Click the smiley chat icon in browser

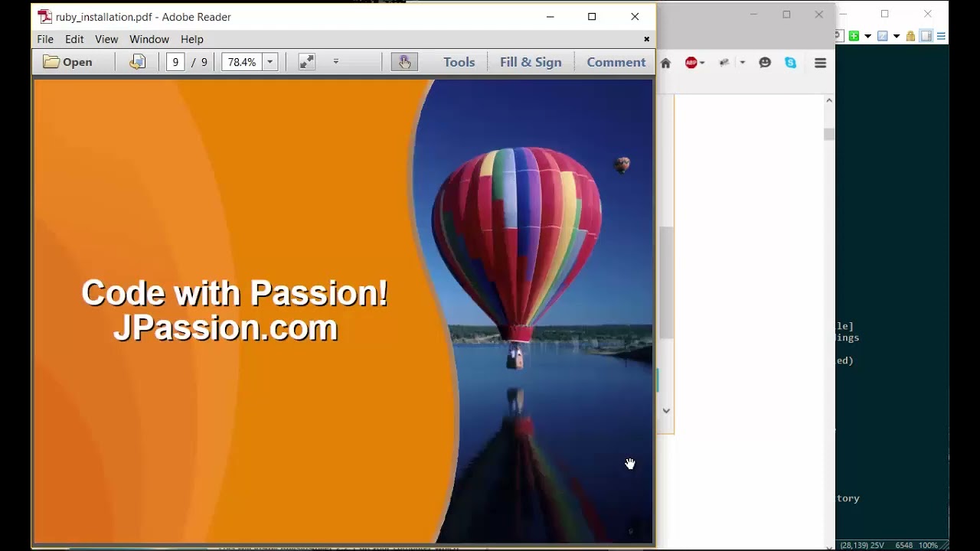[765, 63]
